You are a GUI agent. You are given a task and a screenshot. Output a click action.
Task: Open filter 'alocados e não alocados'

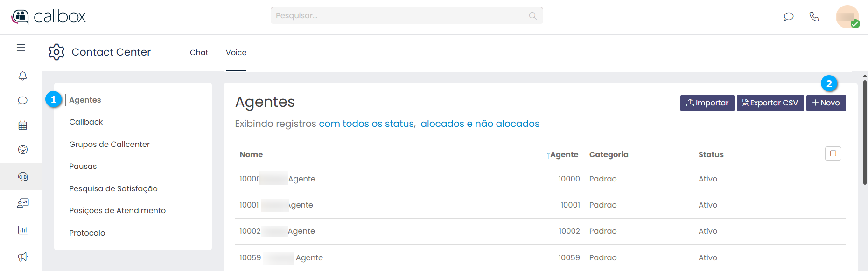tap(480, 124)
